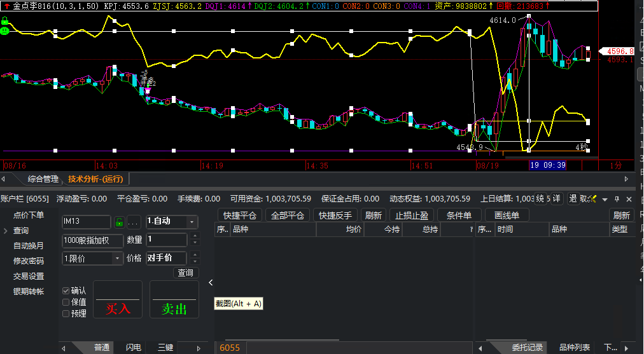Viewport: 644px width, 354px height.
Task: Click 快捷平仓 button
Action: [239, 215]
